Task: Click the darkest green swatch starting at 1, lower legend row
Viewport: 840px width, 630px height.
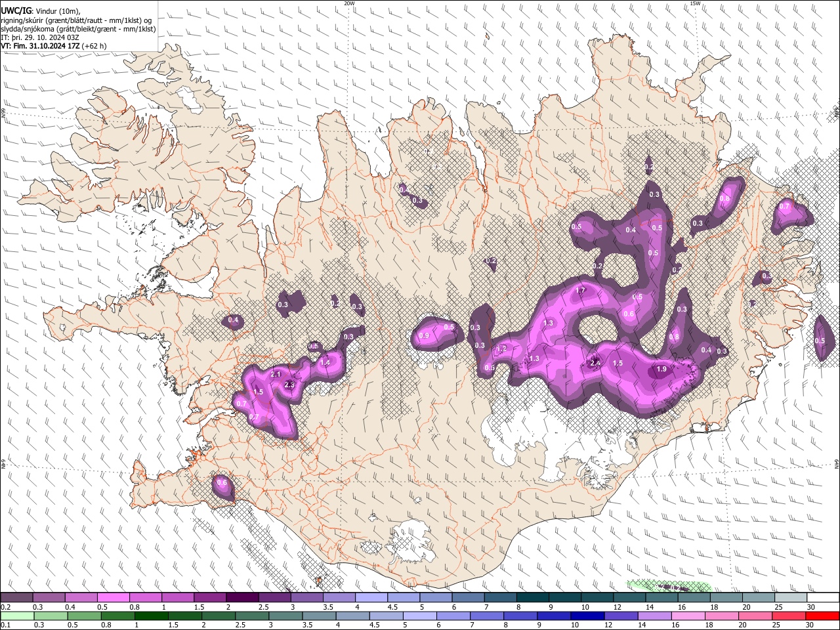Action: pyautogui.click(x=151, y=616)
